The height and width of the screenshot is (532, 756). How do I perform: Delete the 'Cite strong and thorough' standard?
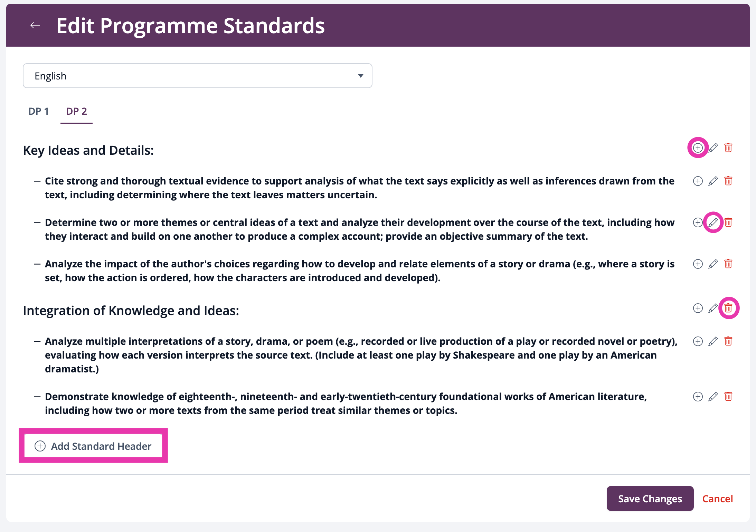(728, 181)
